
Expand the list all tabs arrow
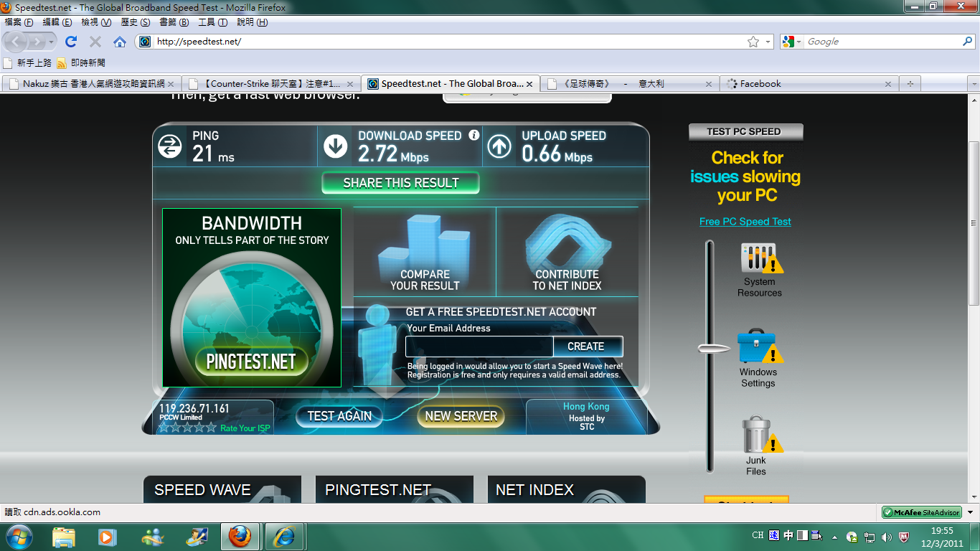coord(974,84)
